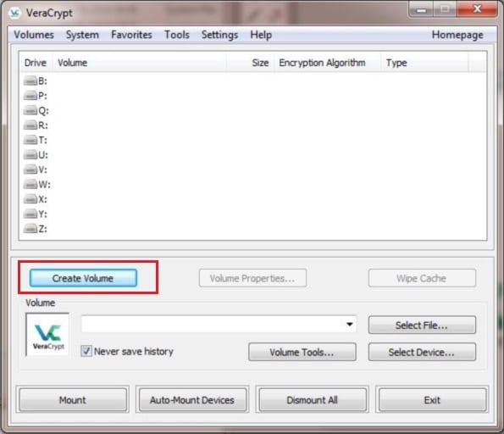This screenshot has height=434, width=504.
Task: Select drive V: icon in list
Action: click(x=30, y=170)
